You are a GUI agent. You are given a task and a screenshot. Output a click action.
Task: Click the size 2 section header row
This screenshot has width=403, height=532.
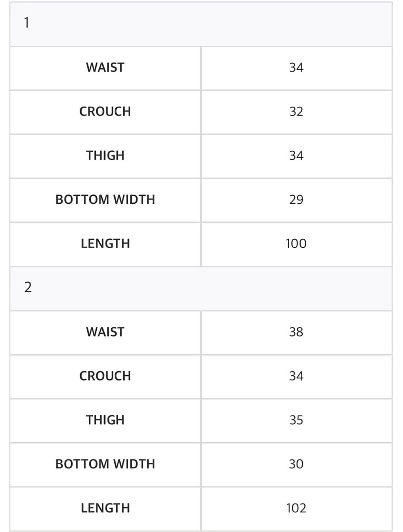(x=201, y=288)
